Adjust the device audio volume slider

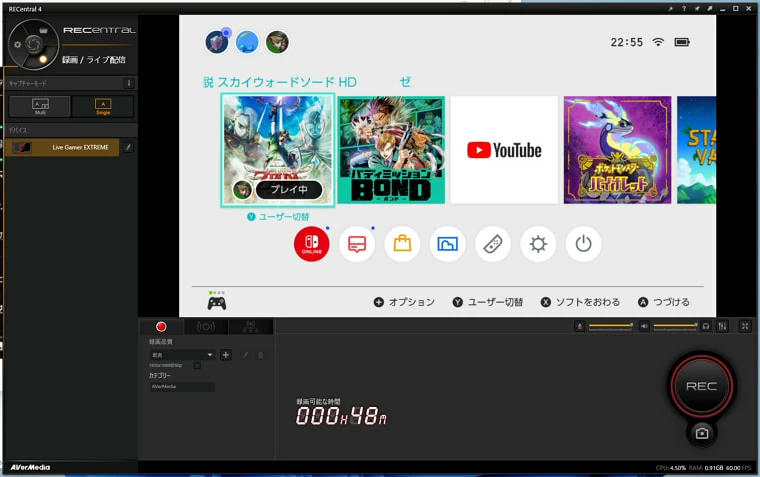click(675, 326)
